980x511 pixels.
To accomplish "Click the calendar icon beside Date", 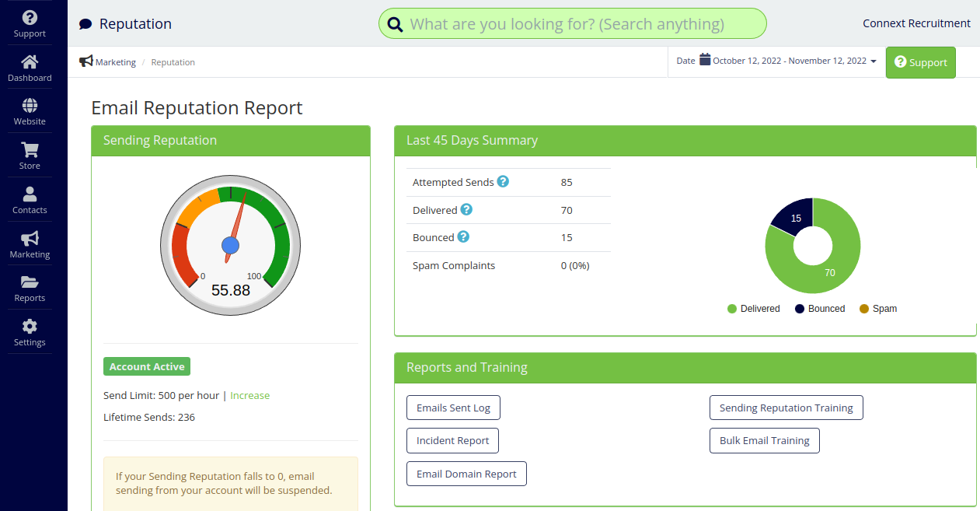I will 705,59.
